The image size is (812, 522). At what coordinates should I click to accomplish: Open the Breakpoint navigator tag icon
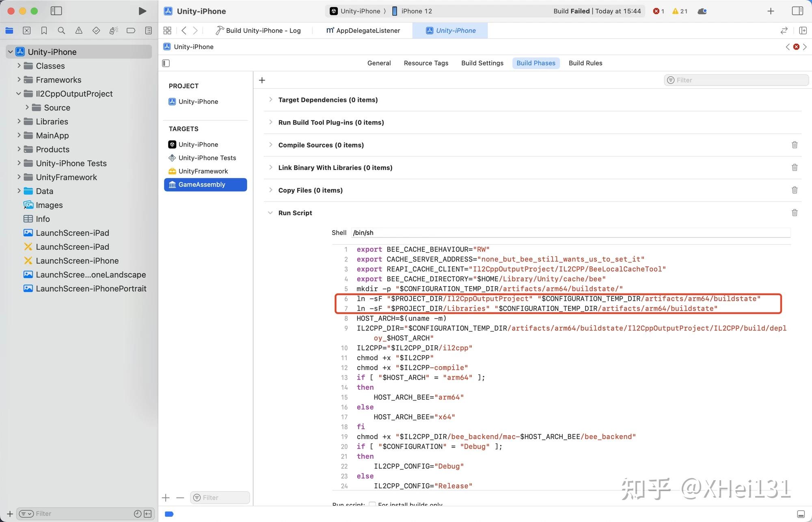(131, 30)
